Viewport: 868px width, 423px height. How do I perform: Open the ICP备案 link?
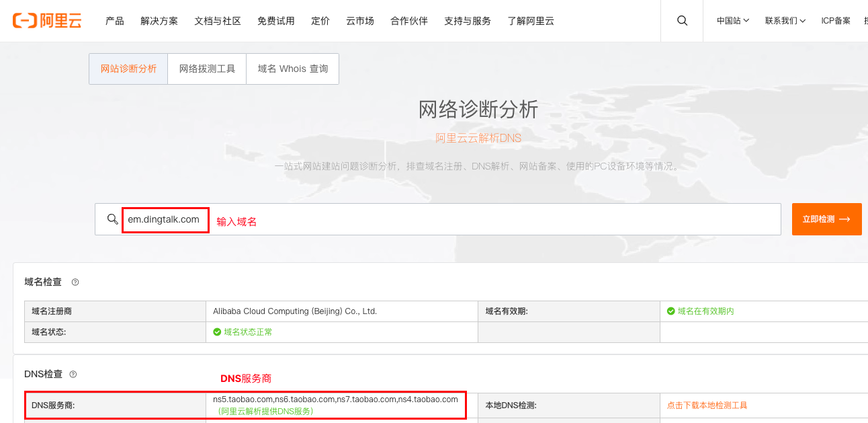[x=836, y=21]
